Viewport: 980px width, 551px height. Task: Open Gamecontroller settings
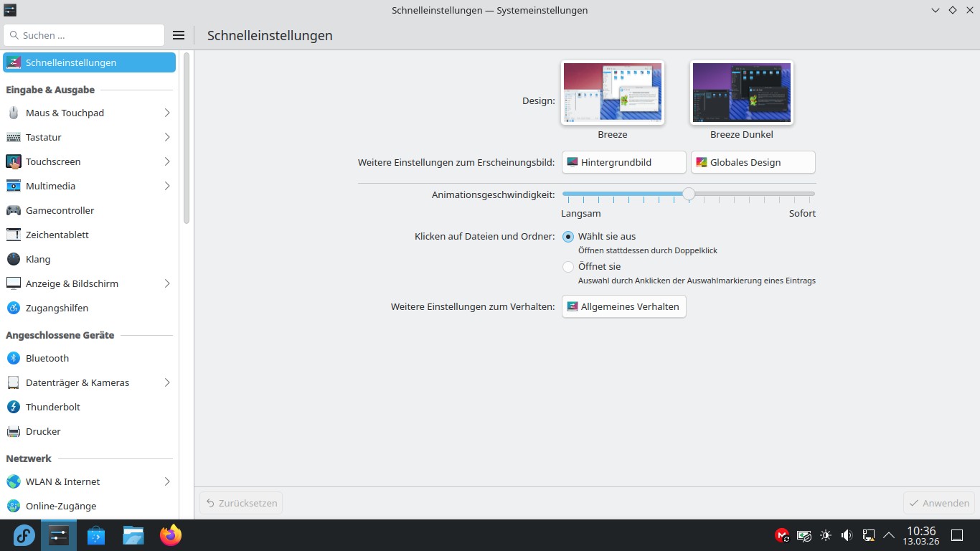click(x=89, y=210)
